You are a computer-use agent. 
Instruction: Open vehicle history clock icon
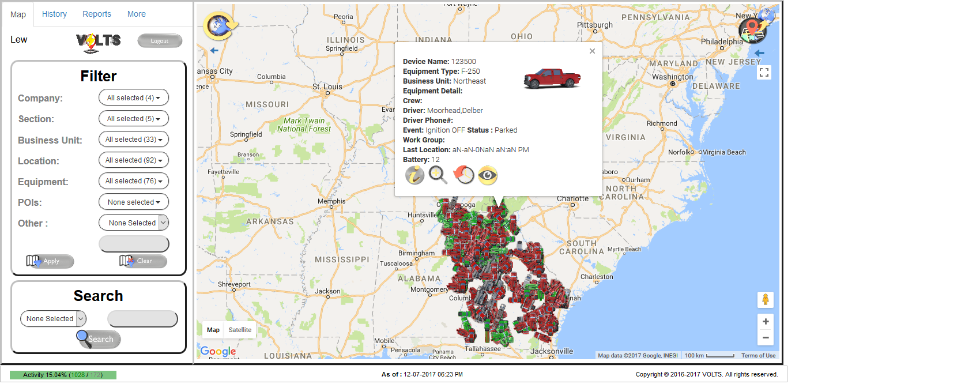(x=463, y=175)
